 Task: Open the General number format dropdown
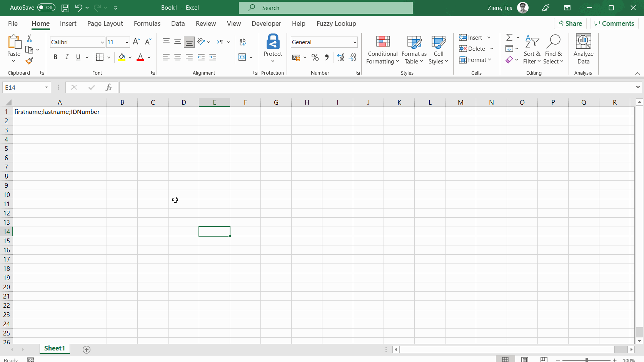[x=354, y=42]
